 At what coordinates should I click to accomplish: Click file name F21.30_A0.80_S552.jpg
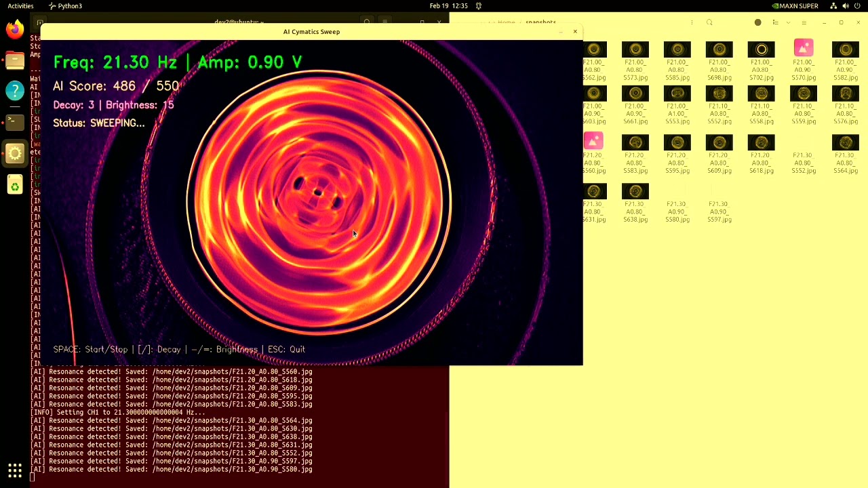click(x=804, y=163)
